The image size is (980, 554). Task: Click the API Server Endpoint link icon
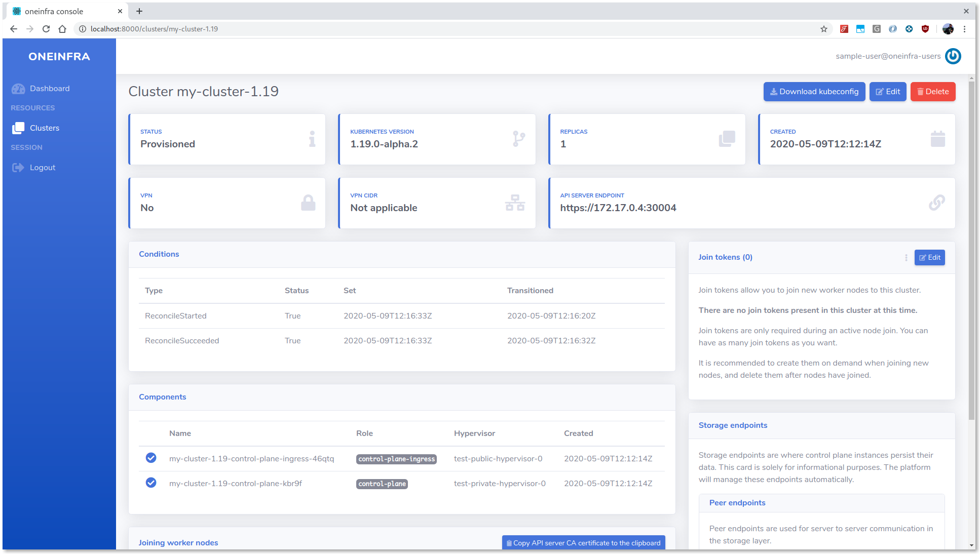point(937,203)
